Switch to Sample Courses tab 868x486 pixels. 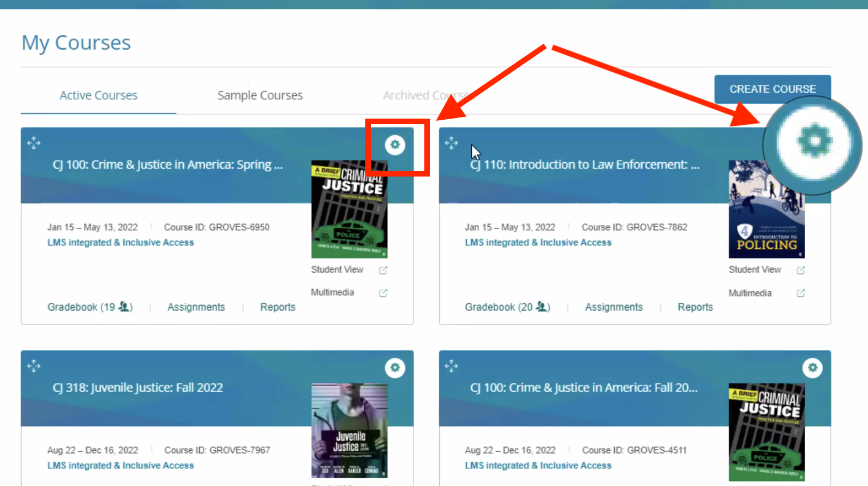[x=260, y=95]
